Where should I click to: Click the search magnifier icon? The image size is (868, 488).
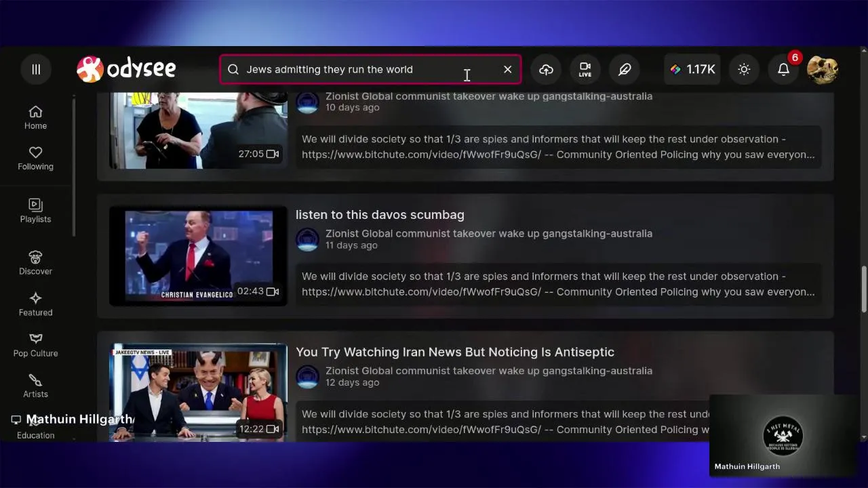tap(233, 69)
